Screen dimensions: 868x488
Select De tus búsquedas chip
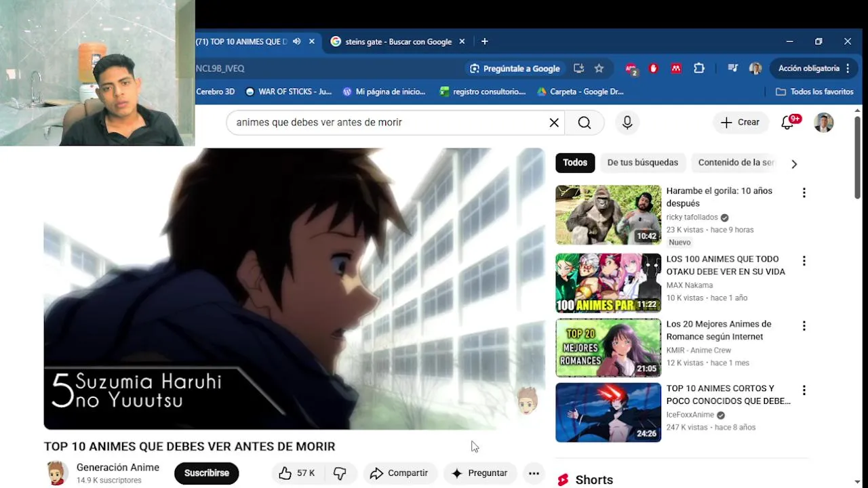point(643,163)
